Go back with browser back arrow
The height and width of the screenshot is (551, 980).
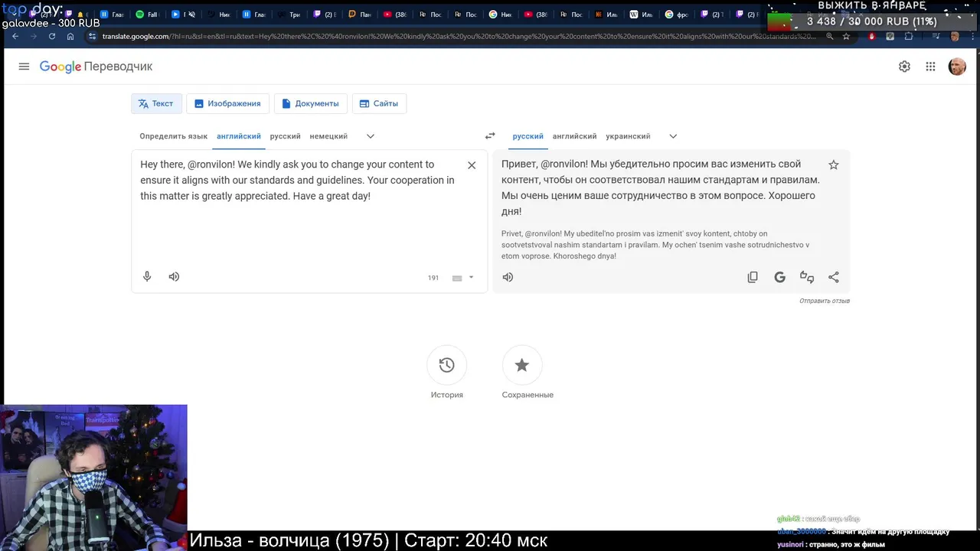click(15, 36)
